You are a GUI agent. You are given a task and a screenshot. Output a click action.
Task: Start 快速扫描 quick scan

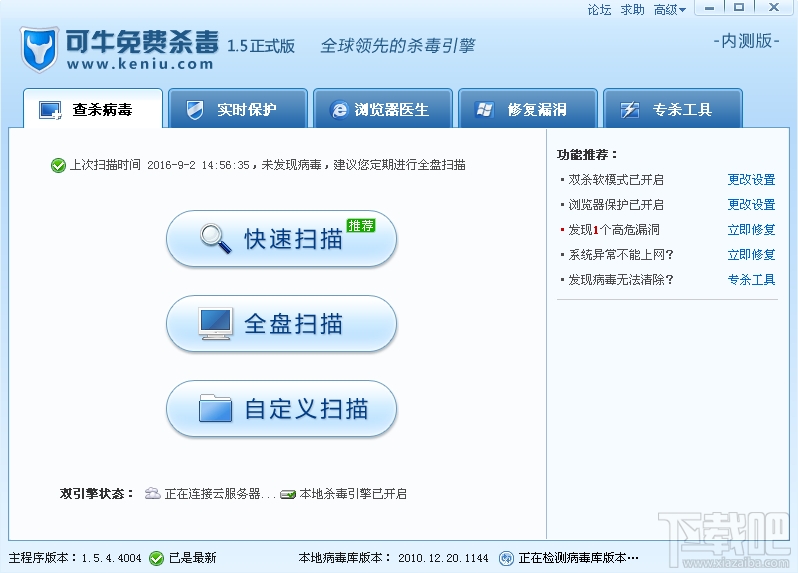pyautogui.click(x=281, y=239)
